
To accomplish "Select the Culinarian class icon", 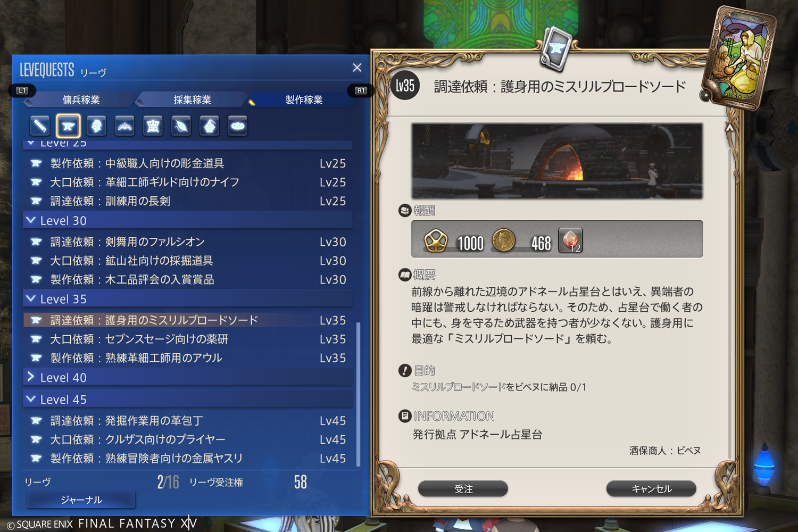I will [x=237, y=126].
